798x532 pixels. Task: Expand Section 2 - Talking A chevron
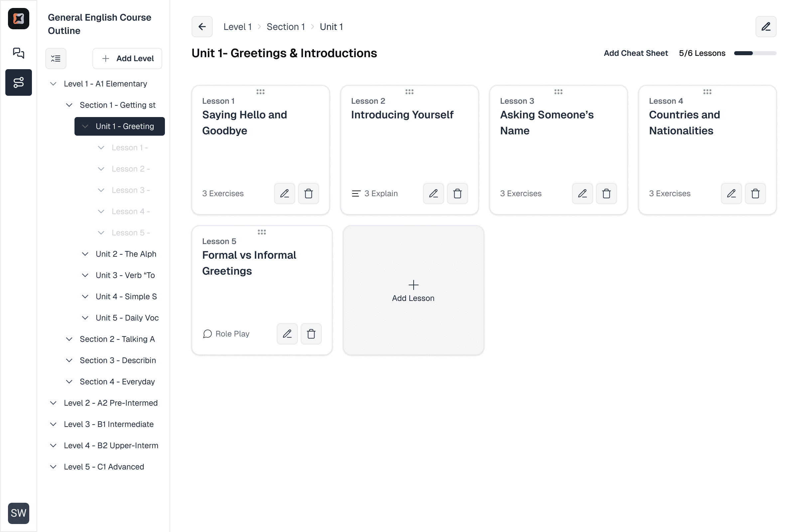(69, 339)
